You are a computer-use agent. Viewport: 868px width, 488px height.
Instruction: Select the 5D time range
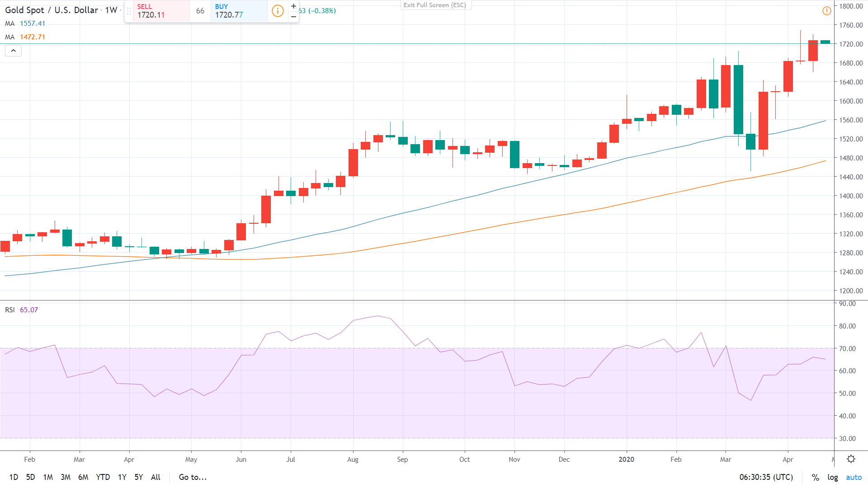click(x=30, y=477)
